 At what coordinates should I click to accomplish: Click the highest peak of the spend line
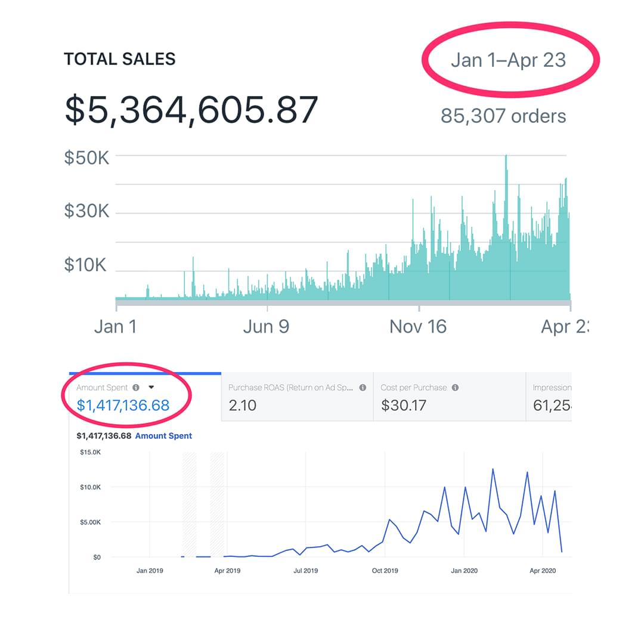coord(493,469)
